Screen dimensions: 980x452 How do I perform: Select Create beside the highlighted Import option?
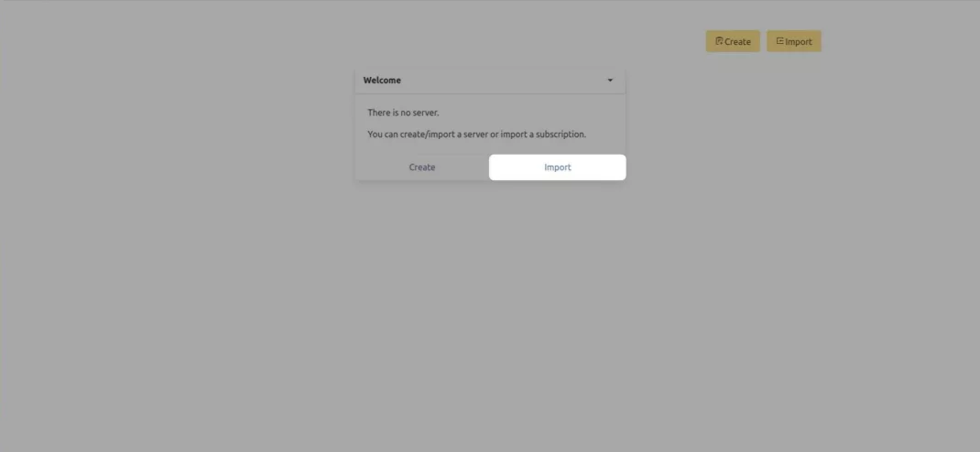tap(422, 167)
